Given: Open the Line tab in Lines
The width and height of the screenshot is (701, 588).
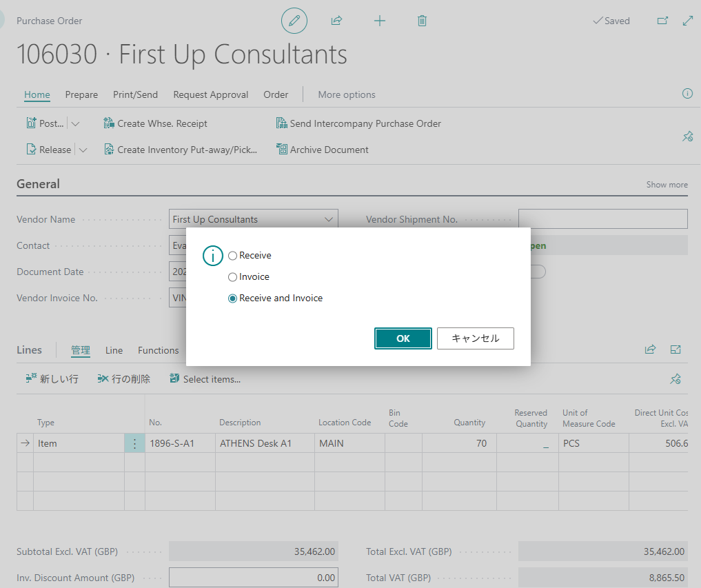Looking at the screenshot, I should 114,350.
